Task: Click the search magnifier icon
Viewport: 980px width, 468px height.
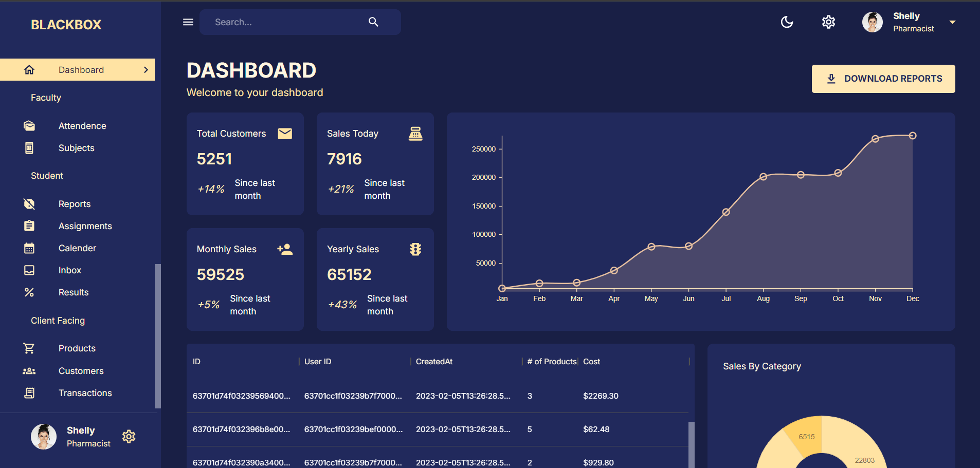Action: pyautogui.click(x=373, y=22)
